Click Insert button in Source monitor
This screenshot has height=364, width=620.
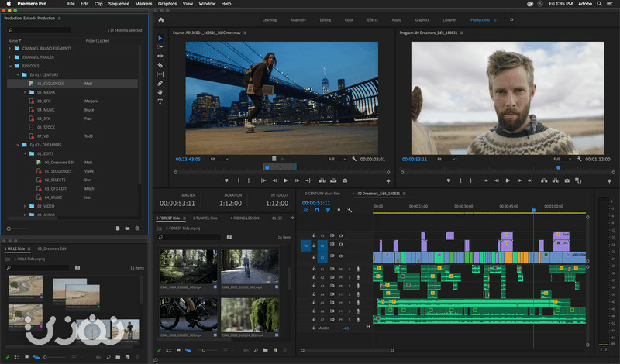322,180
